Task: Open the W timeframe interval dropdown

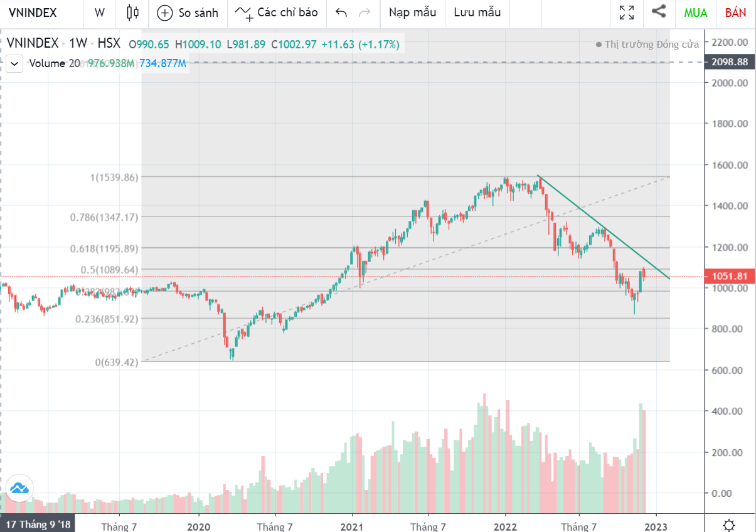Action: point(100,13)
